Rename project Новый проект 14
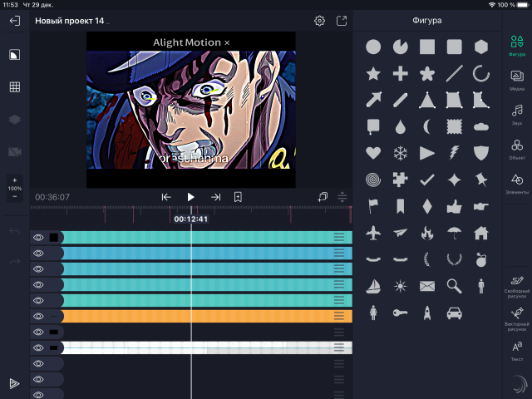532x399 pixels. [x=70, y=21]
